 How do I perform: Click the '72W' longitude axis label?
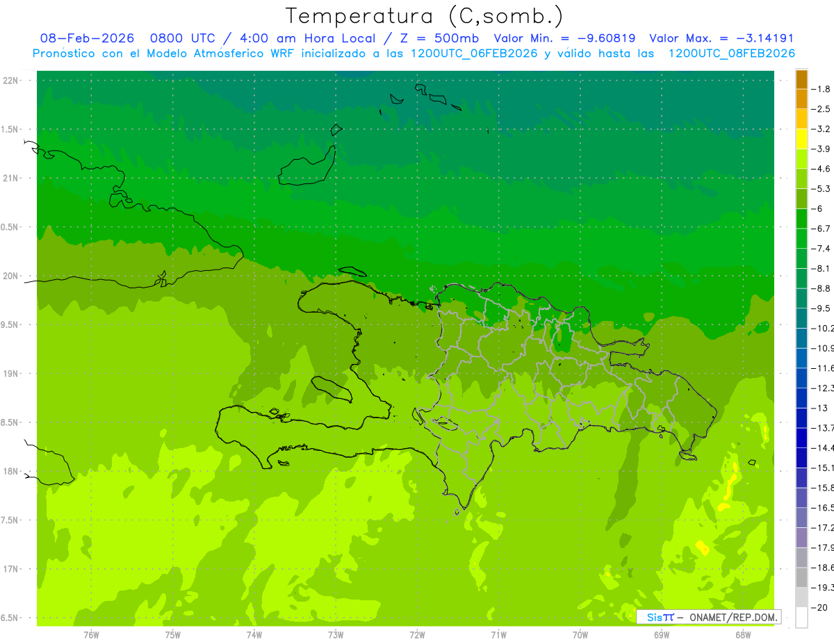point(417,634)
